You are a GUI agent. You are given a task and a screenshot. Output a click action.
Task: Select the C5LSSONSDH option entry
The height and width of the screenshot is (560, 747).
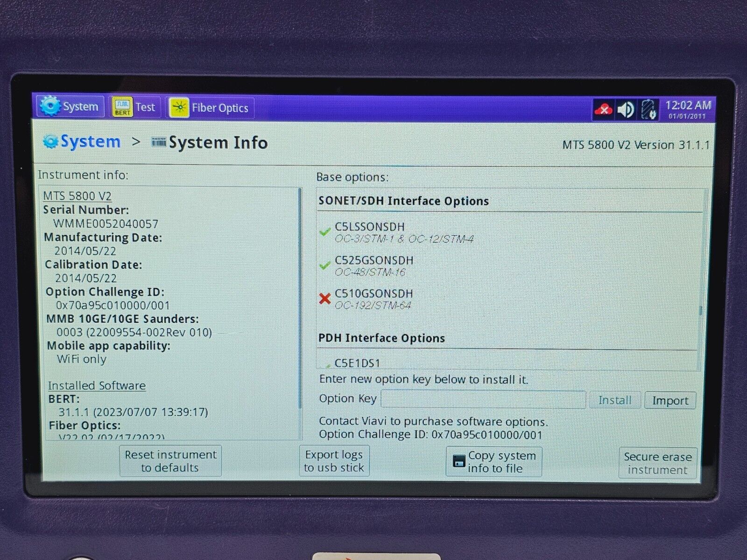coord(404,232)
